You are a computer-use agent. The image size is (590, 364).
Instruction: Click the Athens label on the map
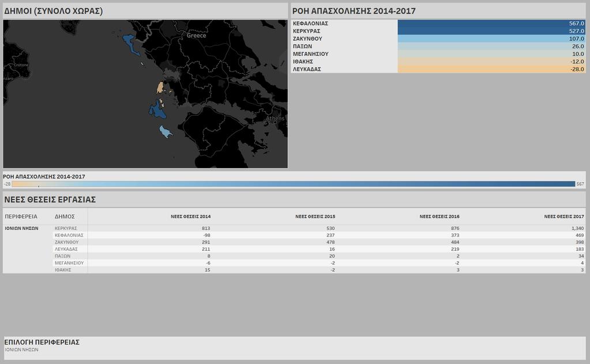point(276,118)
